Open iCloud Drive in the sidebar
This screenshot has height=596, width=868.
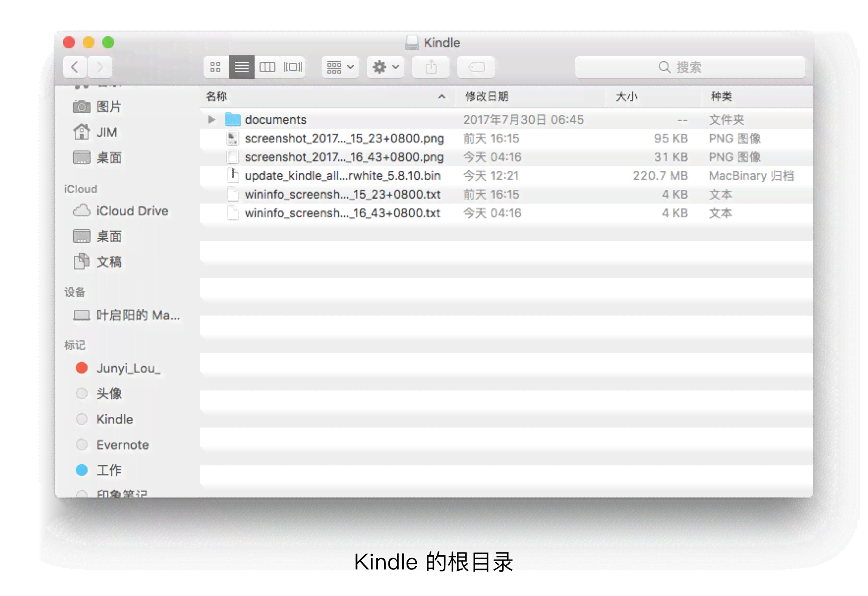pyautogui.click(x=132, y=211)
